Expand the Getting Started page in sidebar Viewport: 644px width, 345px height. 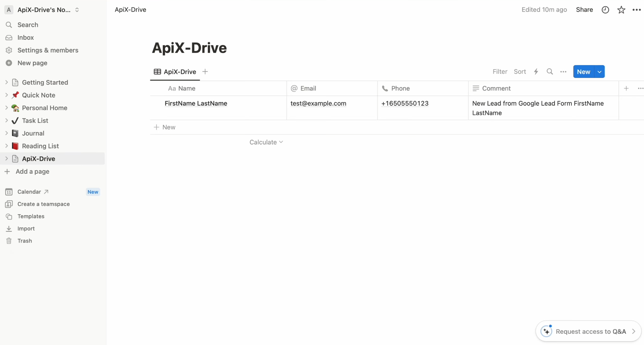tap(6, 82)
